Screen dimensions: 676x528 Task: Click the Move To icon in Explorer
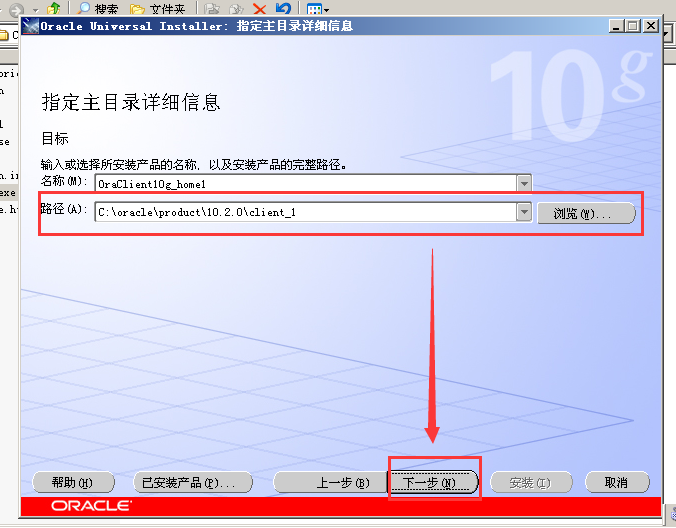211,8
